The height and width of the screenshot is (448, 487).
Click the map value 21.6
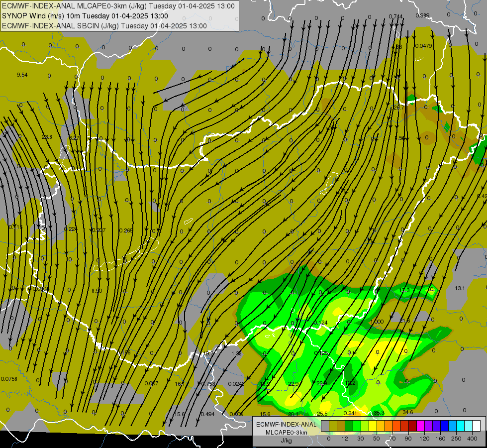coord(405,321)
